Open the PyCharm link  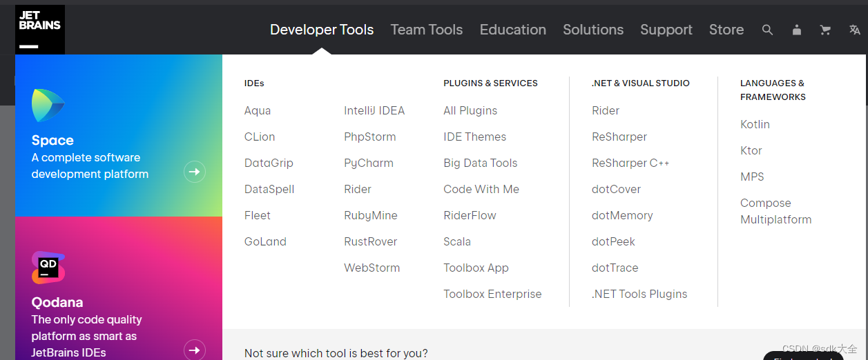point(369,163)
